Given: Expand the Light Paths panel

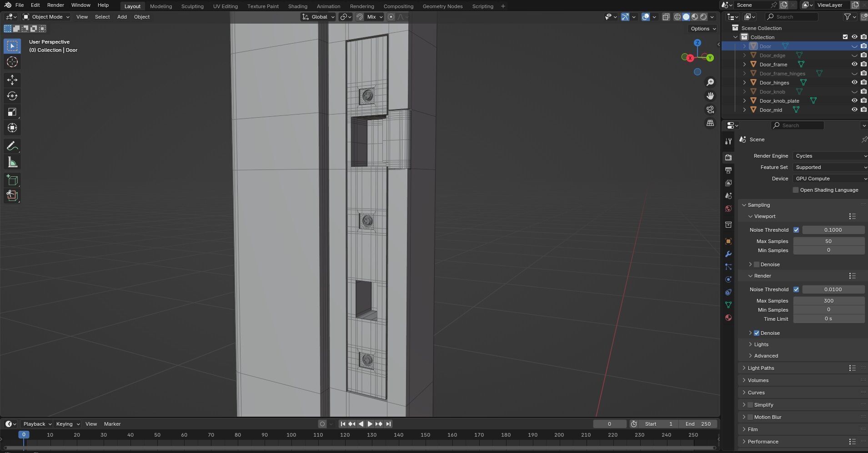Looking at the screenshot, I should coord(761,368).
